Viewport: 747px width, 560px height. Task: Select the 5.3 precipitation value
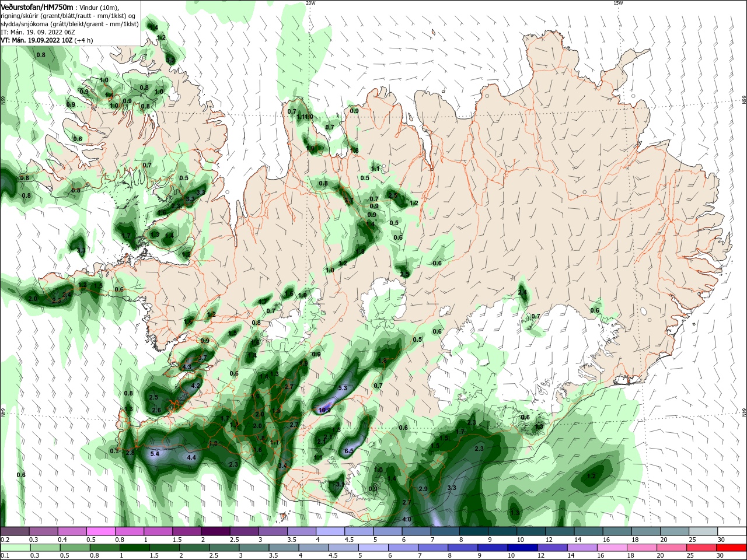(x=343, y=388)
